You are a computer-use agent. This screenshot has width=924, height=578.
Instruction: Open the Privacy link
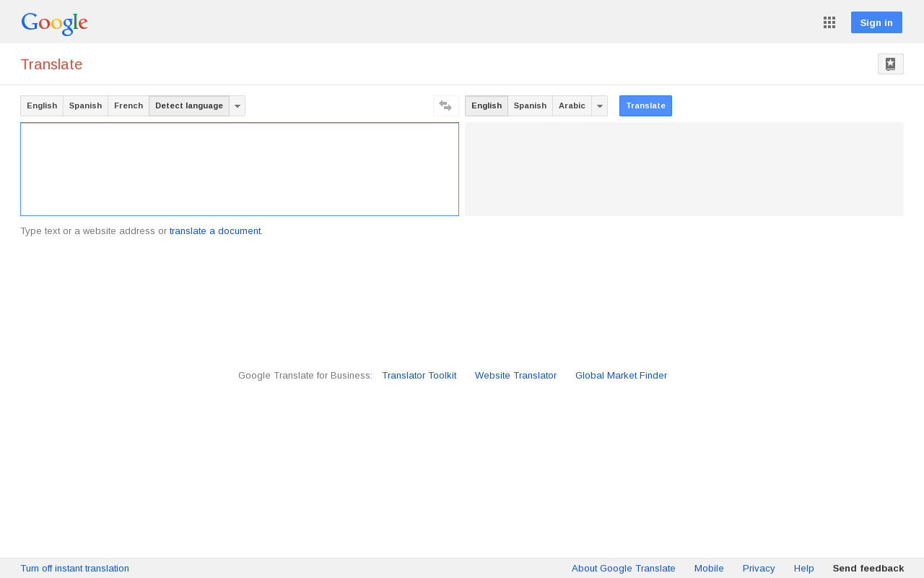[759, 569]
